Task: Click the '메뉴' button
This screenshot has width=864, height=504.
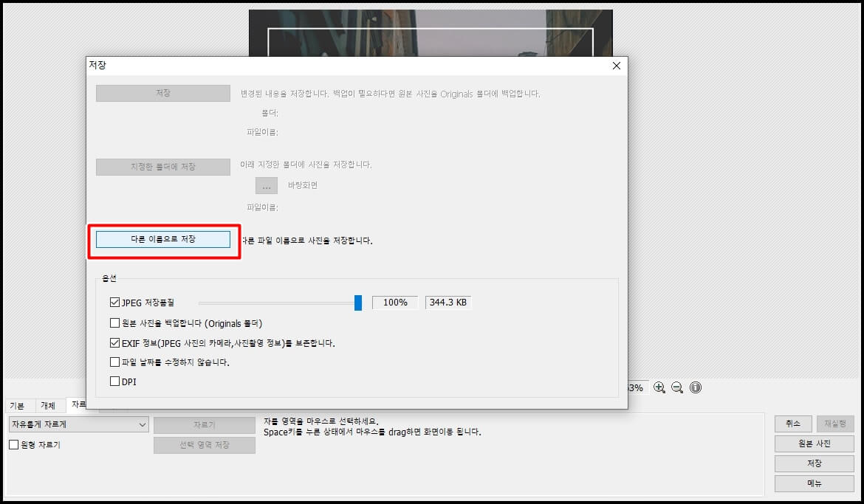Action: 815,483
